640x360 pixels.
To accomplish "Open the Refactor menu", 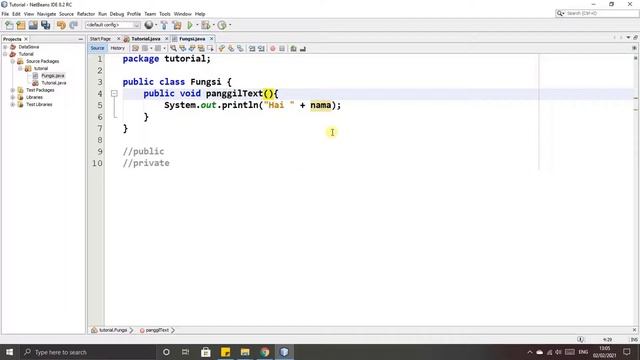I will [x=86, y=14].
